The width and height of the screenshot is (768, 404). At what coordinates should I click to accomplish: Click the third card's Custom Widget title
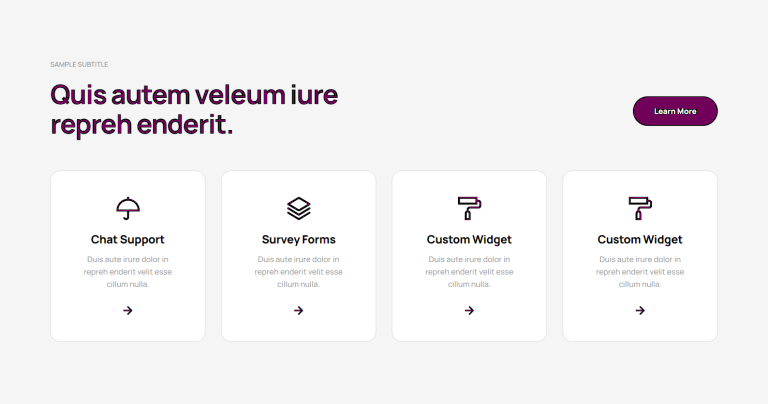pyautogui.click(x=469, y=239)
